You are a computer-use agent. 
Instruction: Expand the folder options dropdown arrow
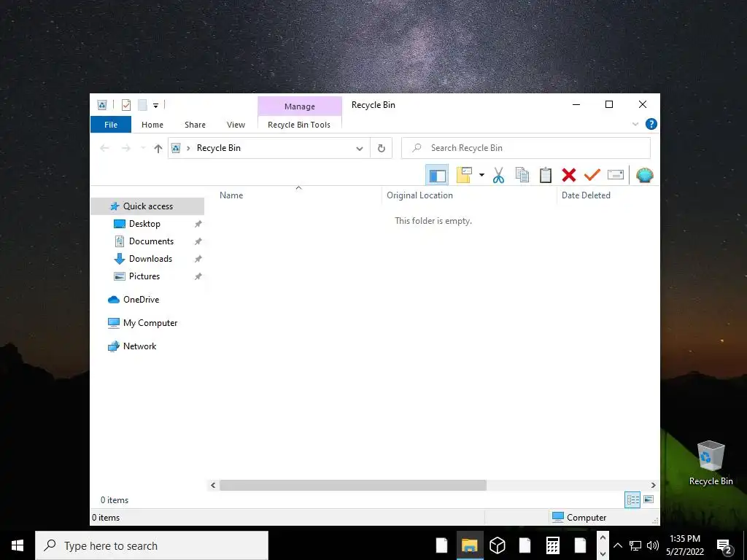tap(481, 175)
